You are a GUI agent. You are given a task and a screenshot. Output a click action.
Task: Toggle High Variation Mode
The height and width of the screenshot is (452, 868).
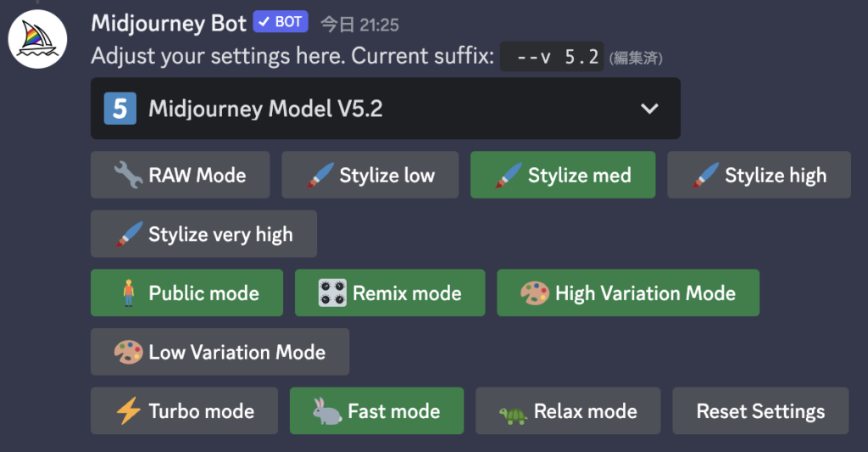click(628, 293)
